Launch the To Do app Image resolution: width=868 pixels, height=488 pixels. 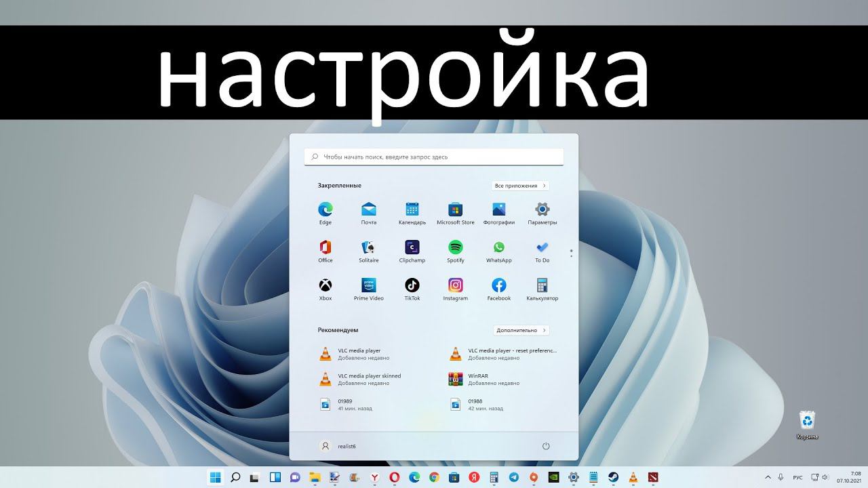click(542, 251)
